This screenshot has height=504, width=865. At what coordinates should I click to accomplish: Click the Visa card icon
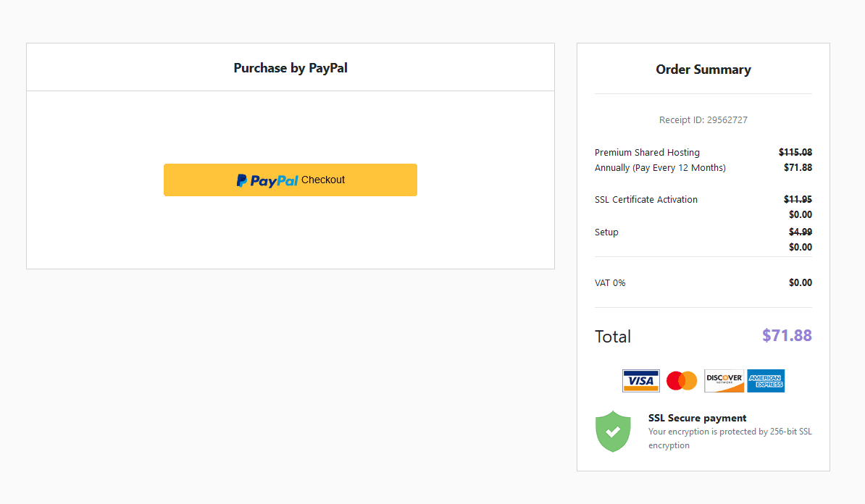640,380
